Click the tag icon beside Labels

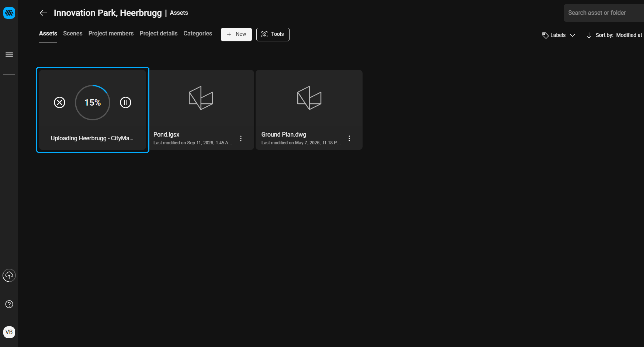545,35
